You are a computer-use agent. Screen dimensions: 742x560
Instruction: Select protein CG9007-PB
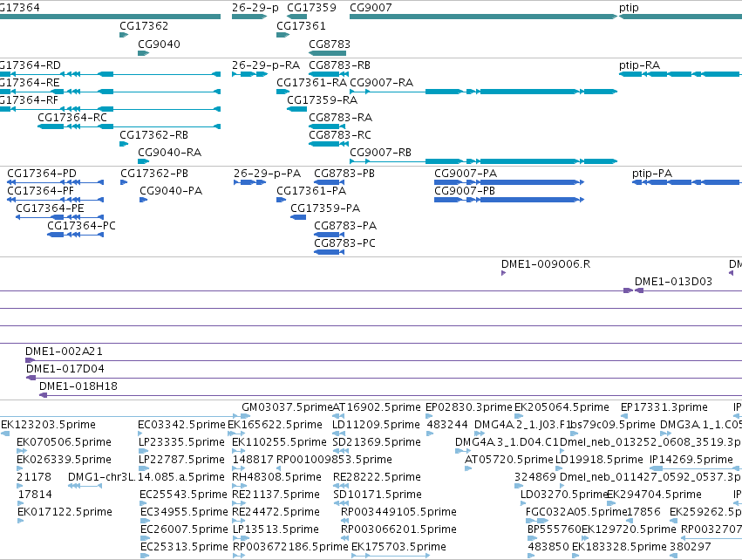(509, 200)
